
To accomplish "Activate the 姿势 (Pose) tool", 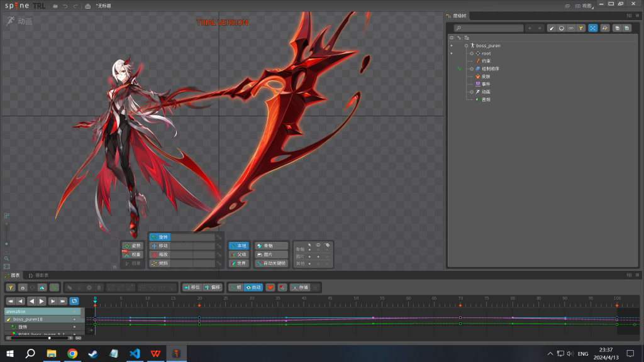I will coord(133,246).
